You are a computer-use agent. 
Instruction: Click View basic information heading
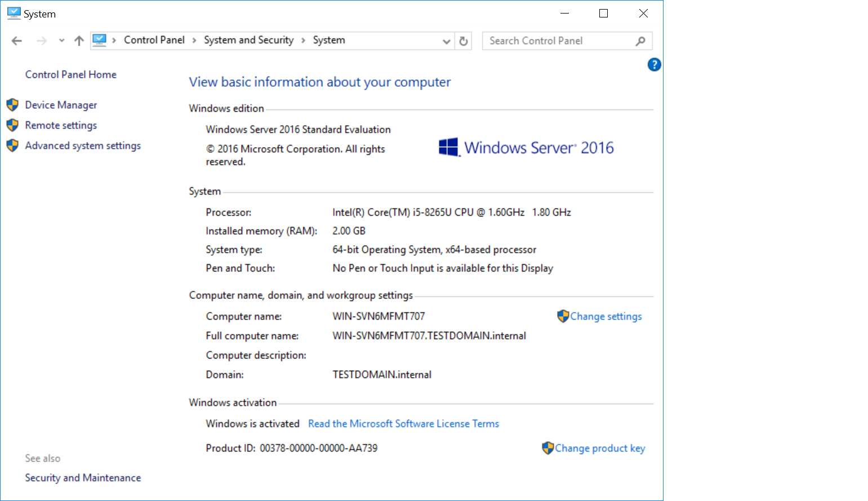coord(320,82)
